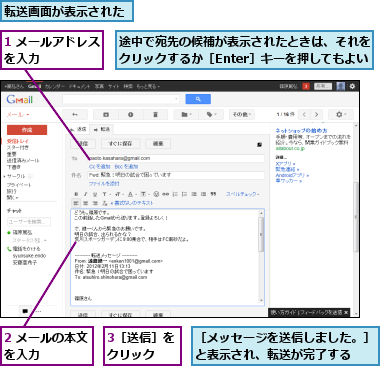The image size is (380, 366).
Task: Click the Gmail logo
Action: tap(20, 99)
